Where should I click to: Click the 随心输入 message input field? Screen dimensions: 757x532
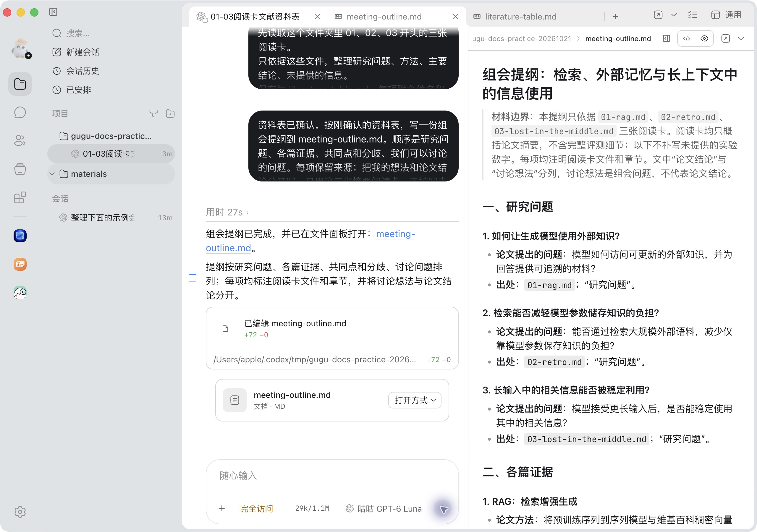(x=332, y=475)
